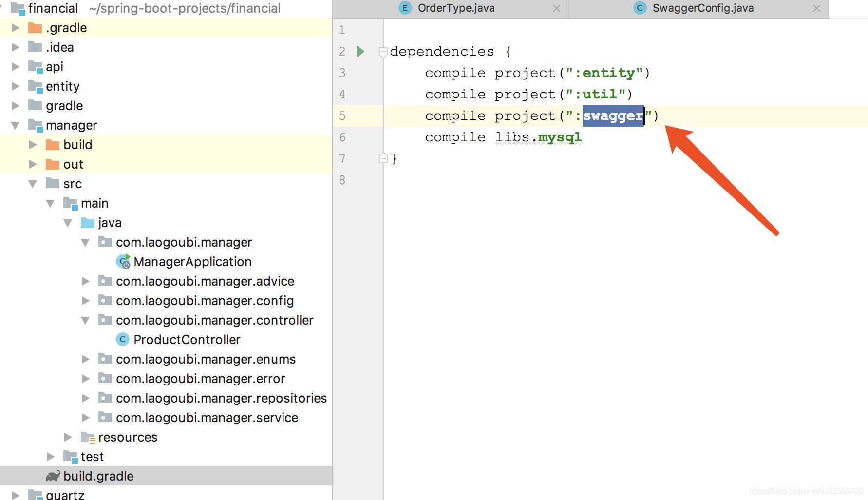The width and height of the screenshot is (868, 500).
Task: Expand the build folder
Action: (x=33, y=145)
